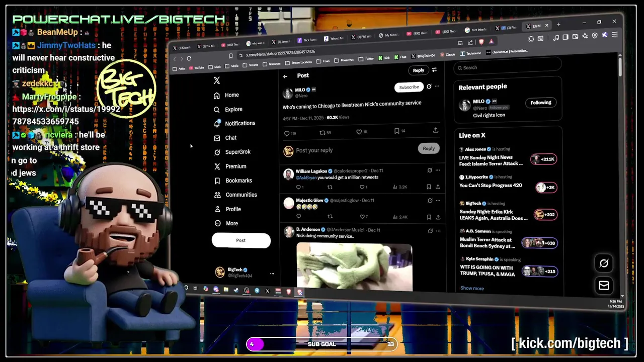Screen dimensions: 644x362
Task: Go back using the Post back arrow
Action: (285, 76)
